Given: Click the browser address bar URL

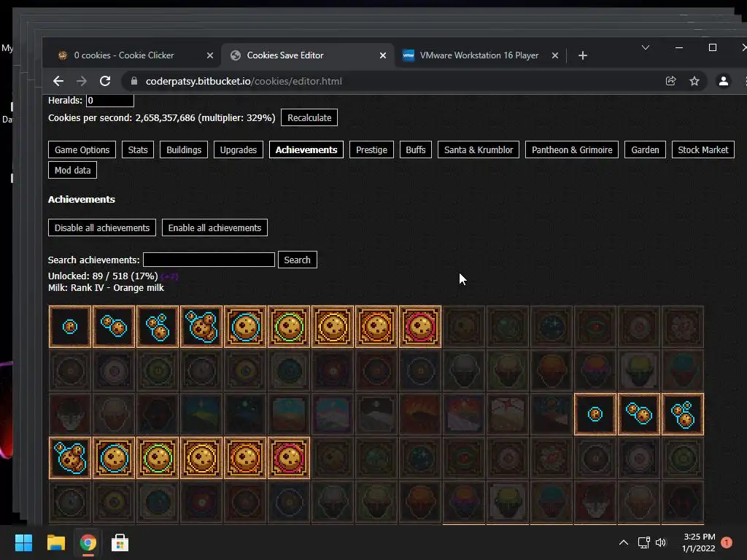Looking at the screenshot, I should click(244, 82).
